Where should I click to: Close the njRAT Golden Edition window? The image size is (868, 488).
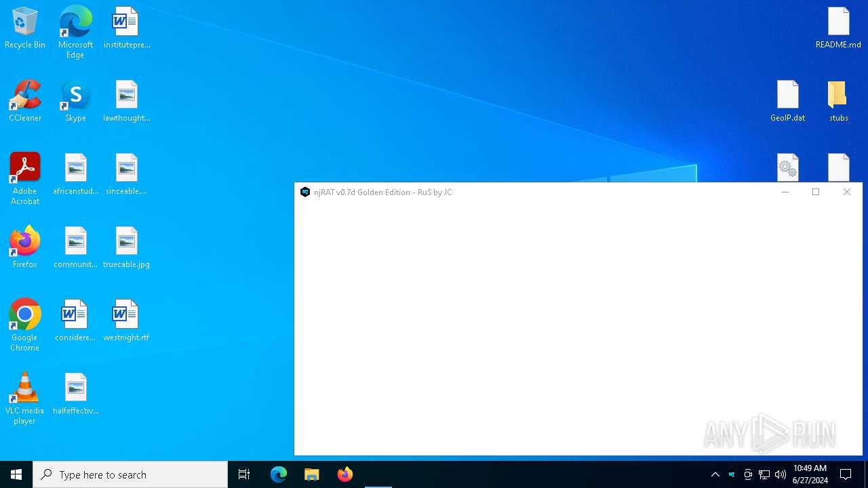click(847, 192)
